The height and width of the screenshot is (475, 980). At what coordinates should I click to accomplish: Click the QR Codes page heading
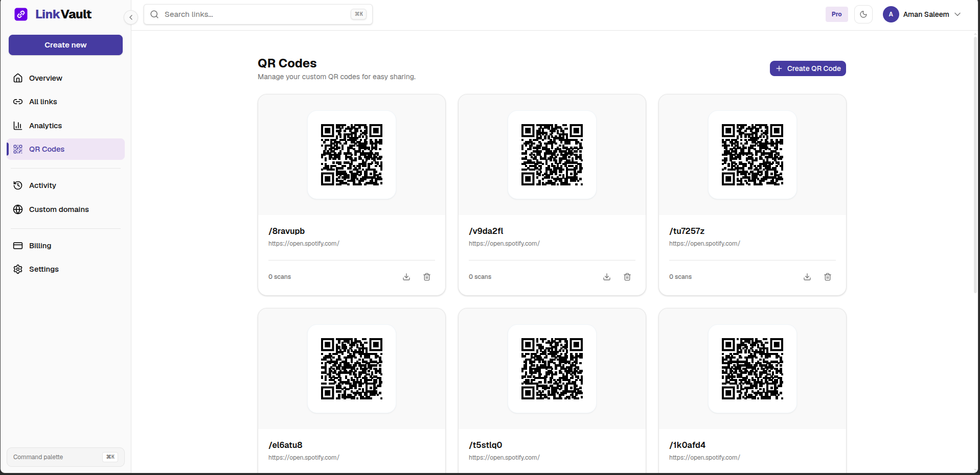point(287,63)
